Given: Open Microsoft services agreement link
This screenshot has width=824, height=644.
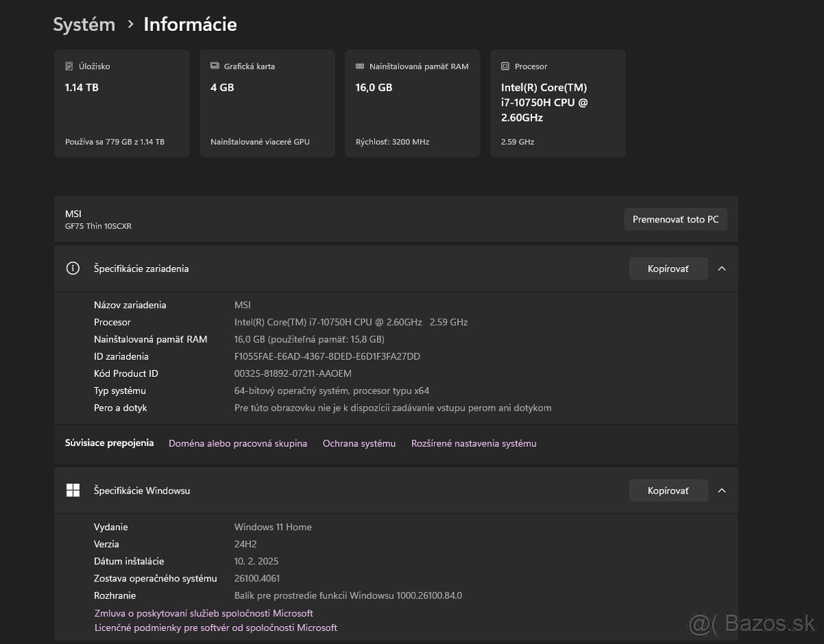Looking at the screenshot, I should tap(203, 613).
